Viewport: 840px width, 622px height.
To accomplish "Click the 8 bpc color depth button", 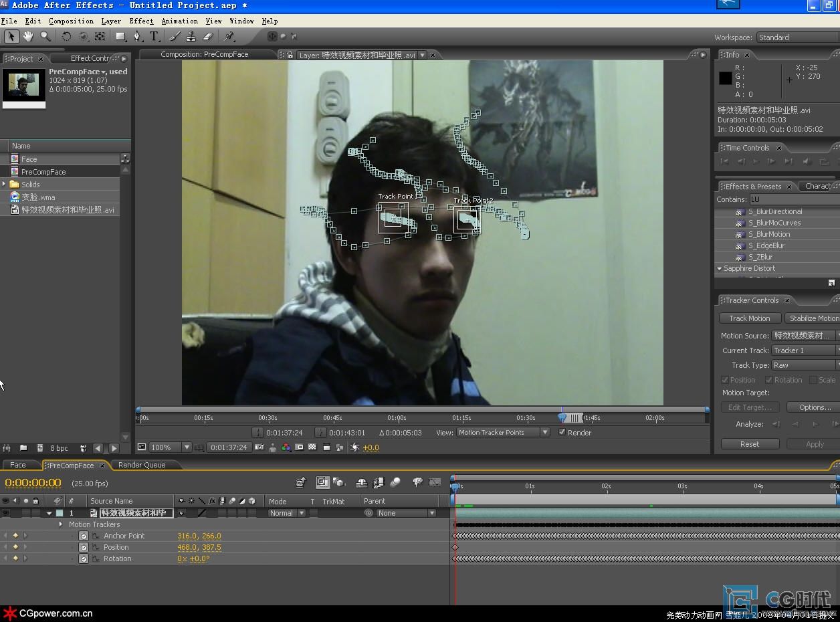I will [59, 448].
